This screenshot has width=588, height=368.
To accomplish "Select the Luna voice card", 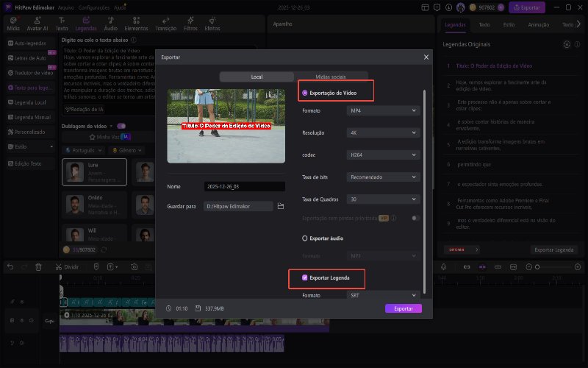I will pos(94,172).
